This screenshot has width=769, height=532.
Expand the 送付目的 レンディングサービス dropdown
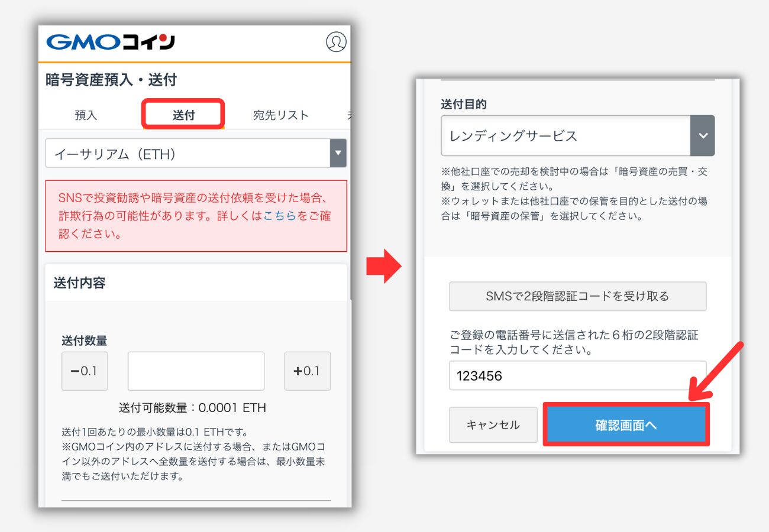[577, 135]
